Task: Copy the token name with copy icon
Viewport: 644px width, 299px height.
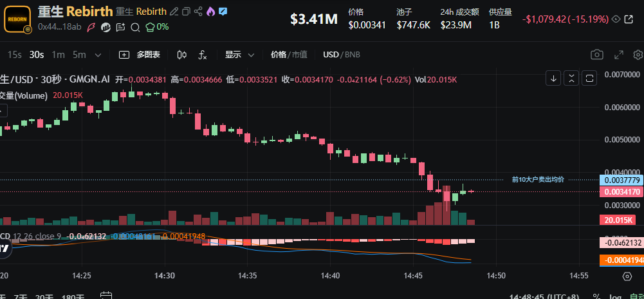Action: pos(186,12)
